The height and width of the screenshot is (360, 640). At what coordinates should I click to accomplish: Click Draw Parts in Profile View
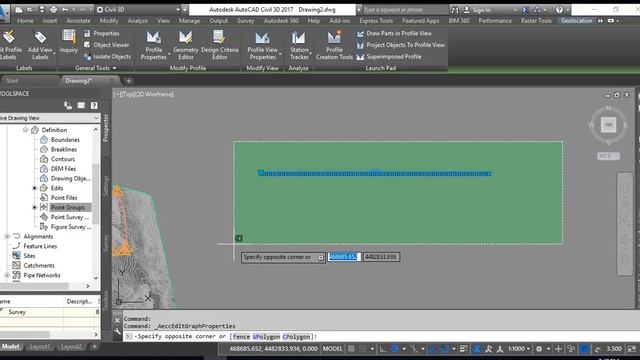pyautogui.click(x=394, y=33)
